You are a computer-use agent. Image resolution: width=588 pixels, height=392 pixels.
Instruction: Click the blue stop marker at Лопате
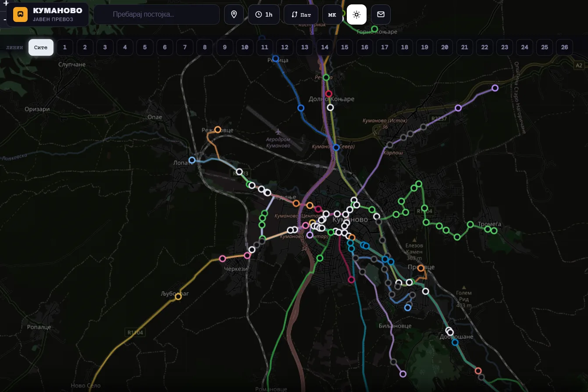[x=192, y=160]
